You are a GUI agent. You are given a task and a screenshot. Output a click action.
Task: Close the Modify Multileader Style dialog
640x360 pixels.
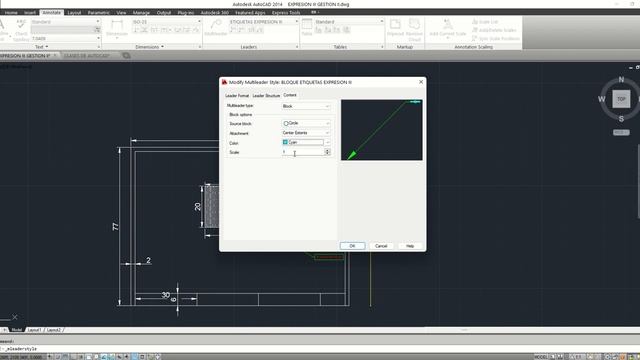pyautogui.click(x=421, y=82)
